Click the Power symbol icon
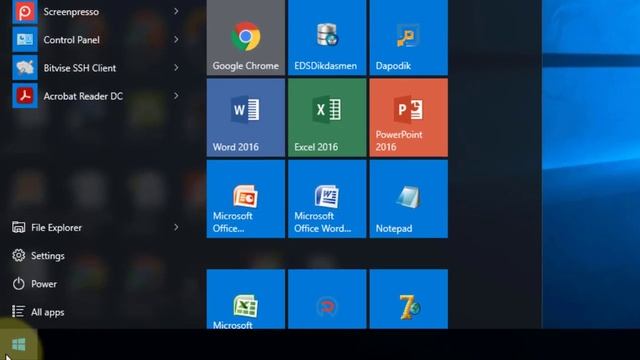 click(x=18, y=284)
